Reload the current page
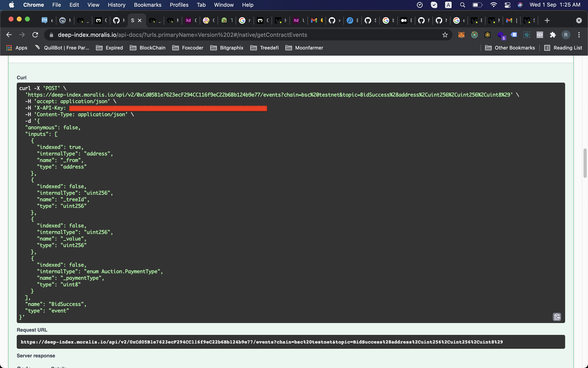Image resolution: width=588 pixels, height=368 pixels. 35,35
